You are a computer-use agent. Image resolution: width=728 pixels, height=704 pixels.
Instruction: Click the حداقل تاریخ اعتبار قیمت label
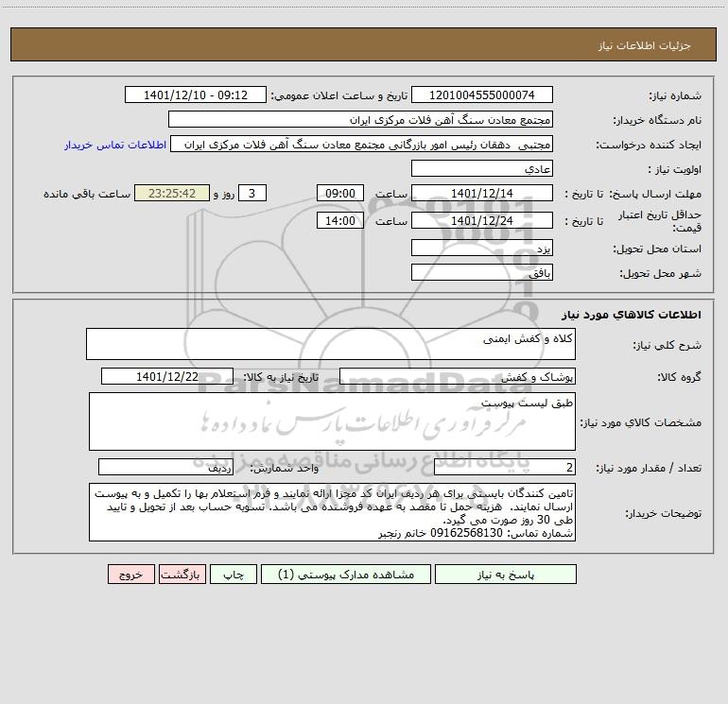pos(660,221)
